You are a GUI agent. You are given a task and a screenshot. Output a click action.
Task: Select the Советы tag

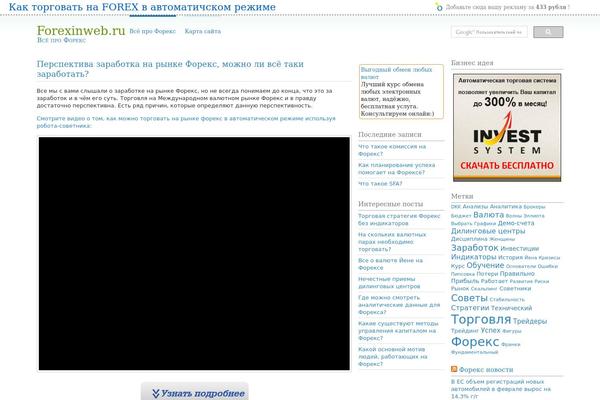469,298
